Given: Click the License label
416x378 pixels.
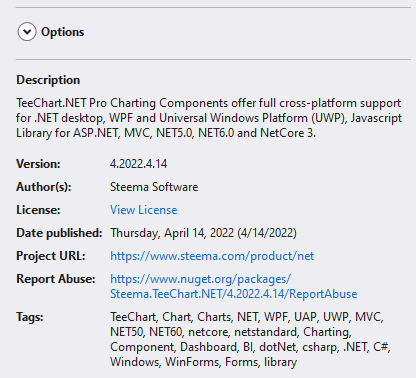Looking at the screenshot, I should click(x=38, y=210).
